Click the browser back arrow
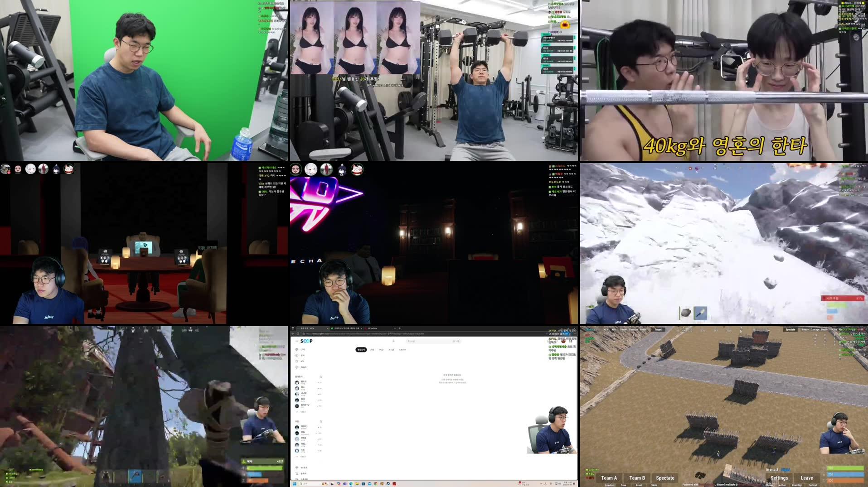The image size is (868, 487). pyautogui.click(x=293, y=334)
